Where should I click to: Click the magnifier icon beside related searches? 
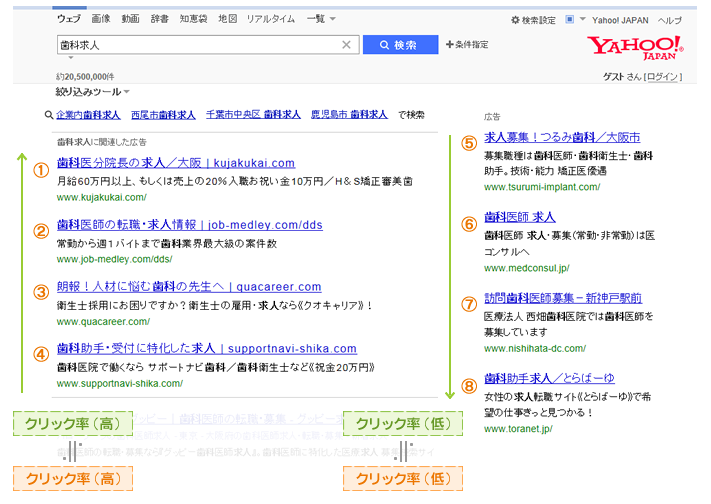[x=49, y=115]
